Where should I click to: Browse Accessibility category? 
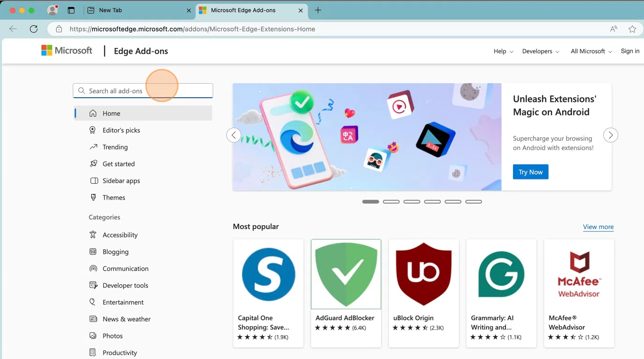pyautogui.click(x=143, y=235)
